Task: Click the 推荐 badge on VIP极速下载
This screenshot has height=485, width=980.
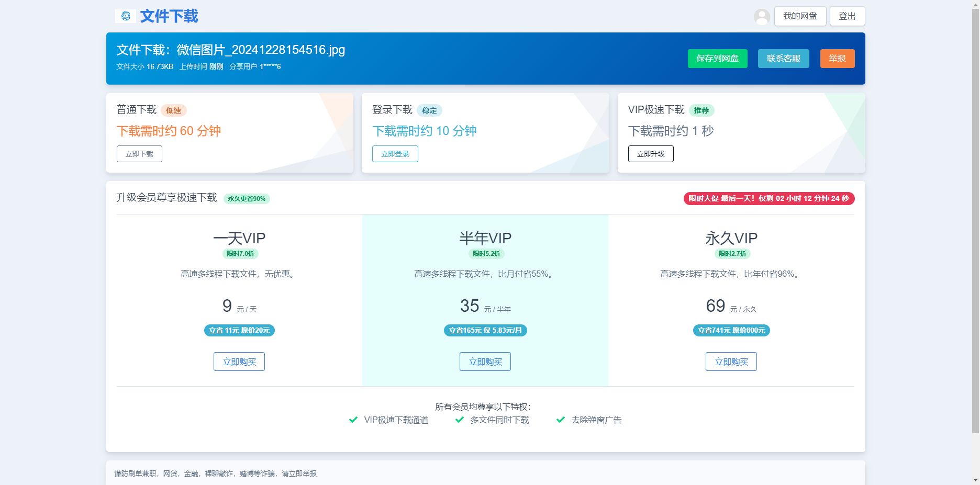Action: tap(703, 110)
